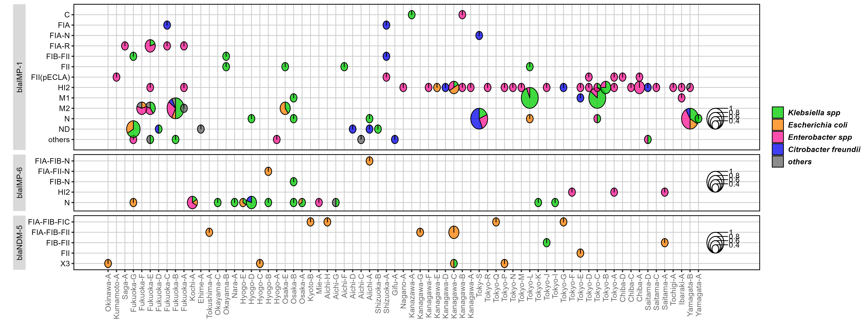Click the Klebsiella spp green legend swatch
Screen dimensions: 868x332
pyautogui.click(x=778, y=113)
